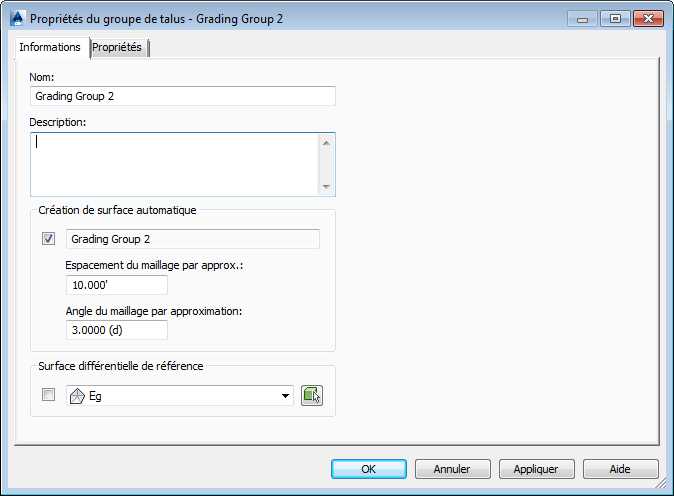Screen dimensions: 674x496
Task: Open the Eg surface dropdown
Action: [286, 396]
